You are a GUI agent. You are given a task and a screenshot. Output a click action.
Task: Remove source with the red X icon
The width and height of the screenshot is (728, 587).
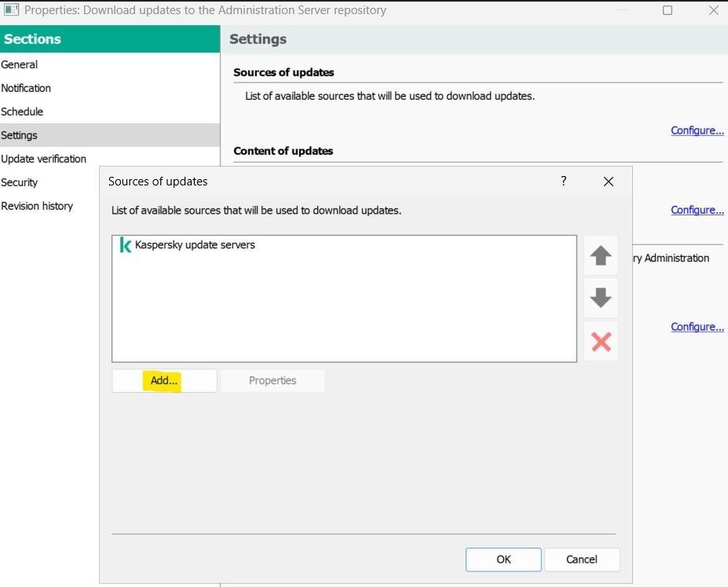(601, 342)
